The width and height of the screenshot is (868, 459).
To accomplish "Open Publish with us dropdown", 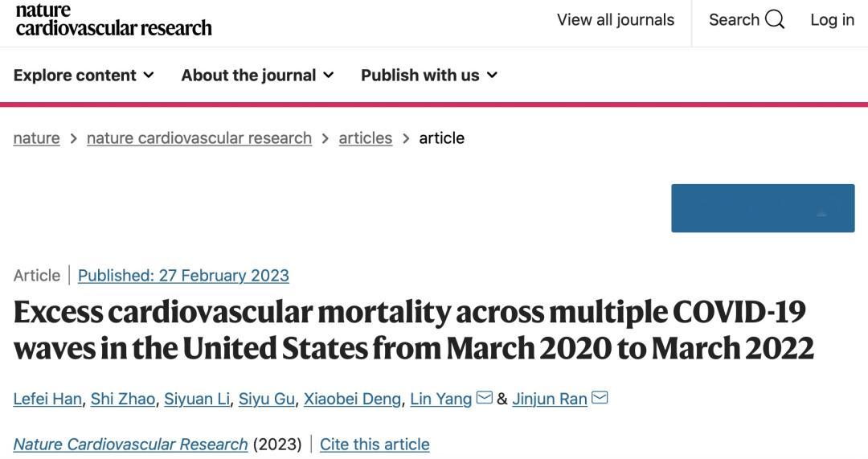I will click(x=429, y=75).
